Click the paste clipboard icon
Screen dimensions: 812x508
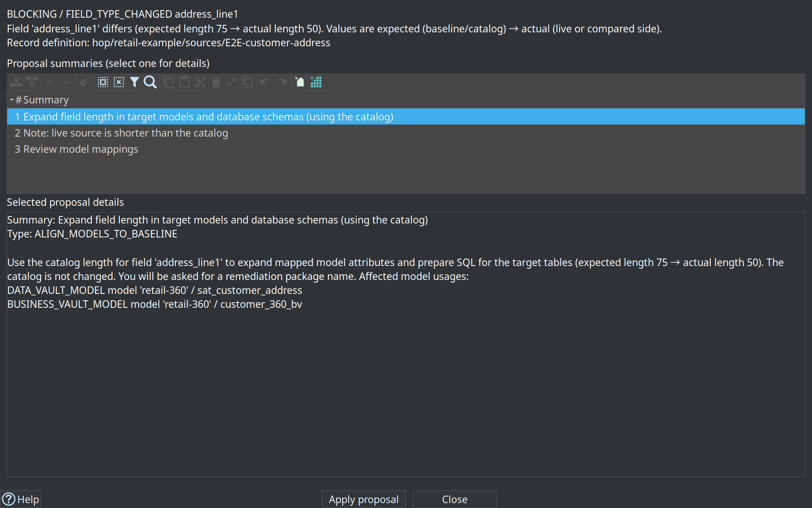pyautogui.click(x=185, y=82)
